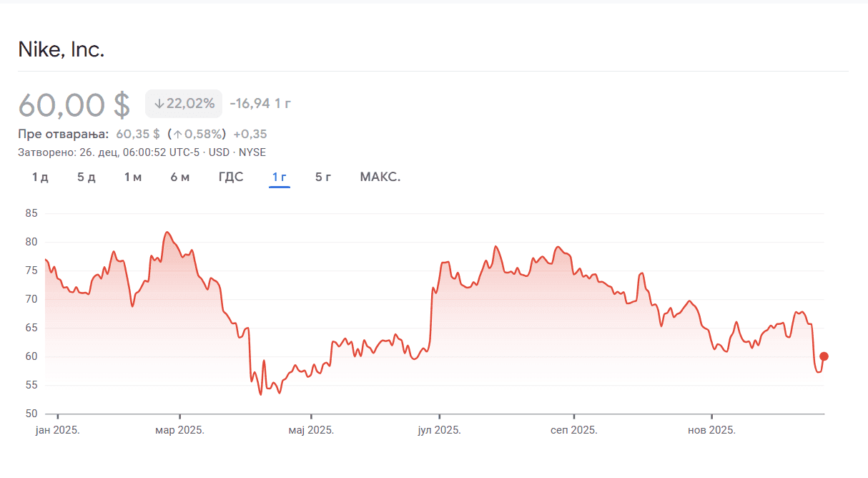Click the Nike, Inc. title

click(61, 50)
